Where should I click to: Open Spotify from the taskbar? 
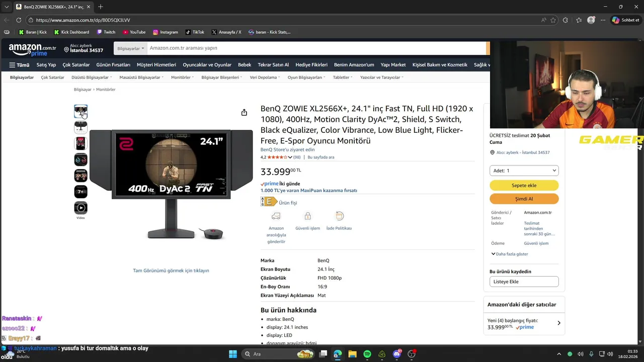(367, 354)
